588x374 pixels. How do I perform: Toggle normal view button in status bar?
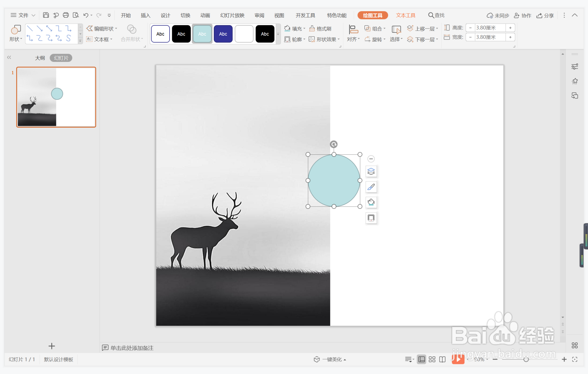pyautogui.click(x=422, y=359)
